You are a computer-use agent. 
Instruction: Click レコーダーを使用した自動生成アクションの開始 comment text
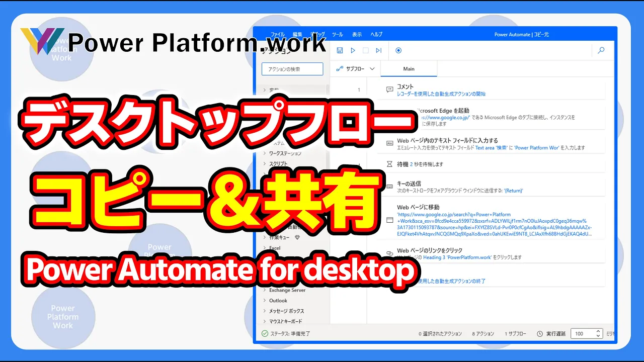pyautogui.click(x=441, y=94)
